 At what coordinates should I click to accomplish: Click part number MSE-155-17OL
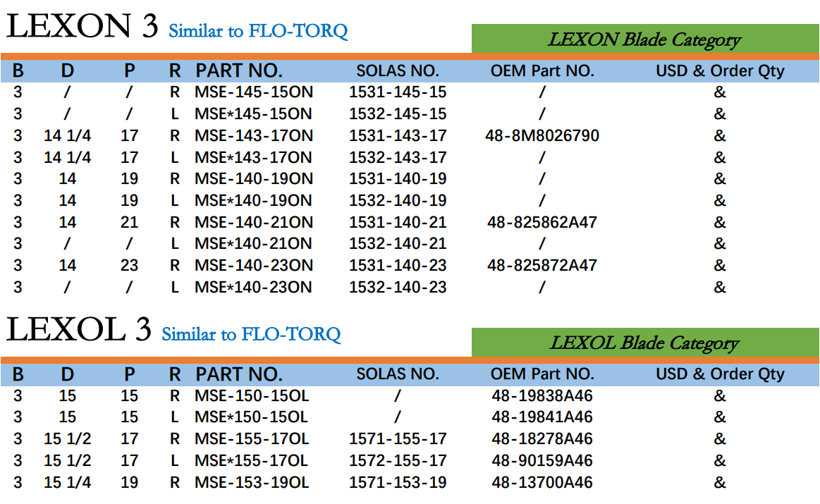click(x=252, y=438)
